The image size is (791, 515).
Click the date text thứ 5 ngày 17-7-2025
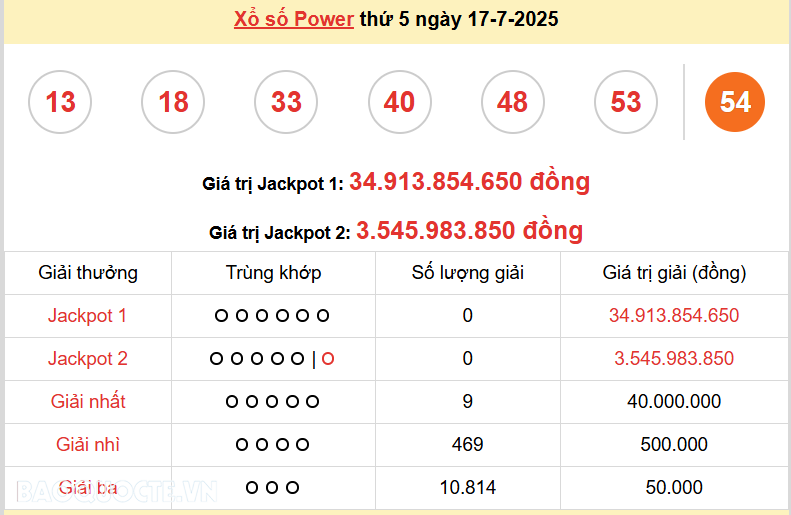pyautogui.click(x=459, y=19)
